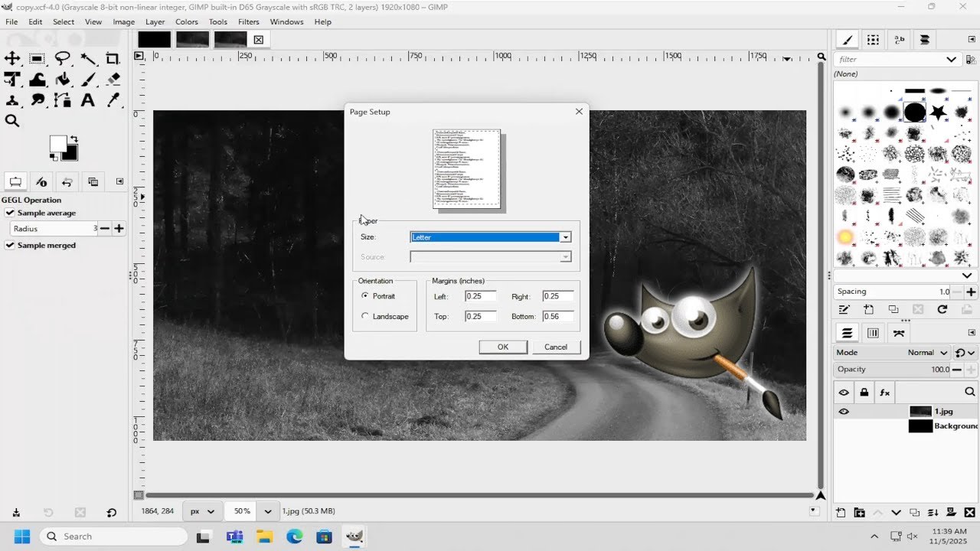Open the layer Mode Normal dropdown
This screenshot has height=551, width=980.
928,353
